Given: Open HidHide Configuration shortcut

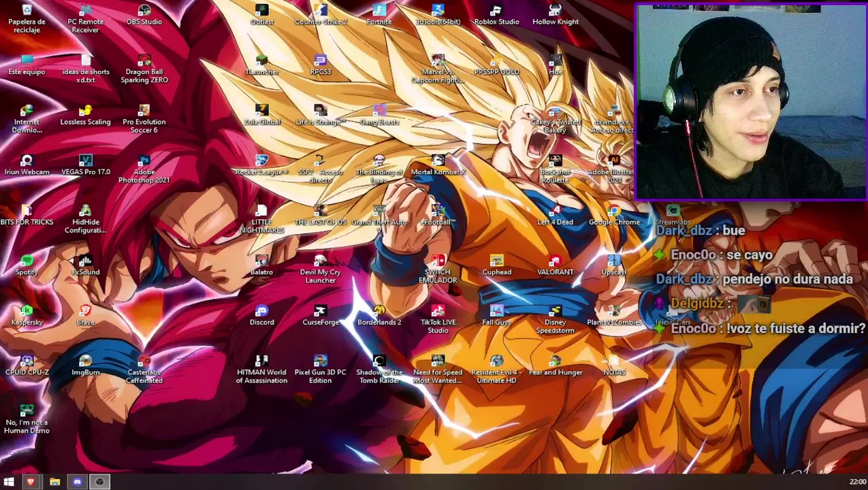Looking at the screenshot, I should (85, 218).
